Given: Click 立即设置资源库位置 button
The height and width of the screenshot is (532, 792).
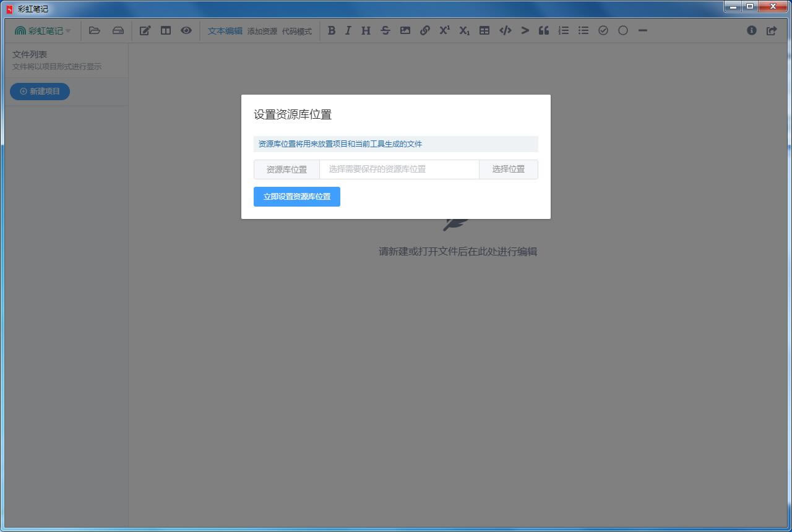Looking at the screenshot, I should click(x=297, y=197).
